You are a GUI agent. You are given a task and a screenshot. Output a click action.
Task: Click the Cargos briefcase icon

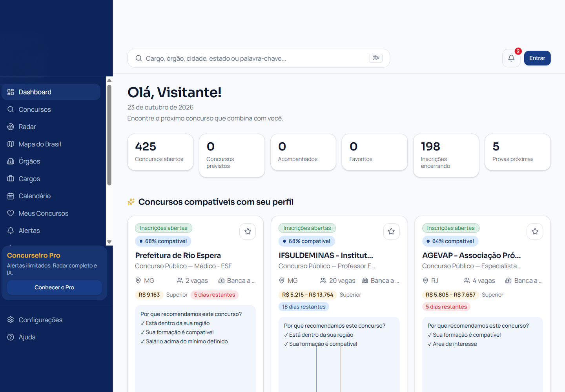pyautogui.click(x=11, y=179)
